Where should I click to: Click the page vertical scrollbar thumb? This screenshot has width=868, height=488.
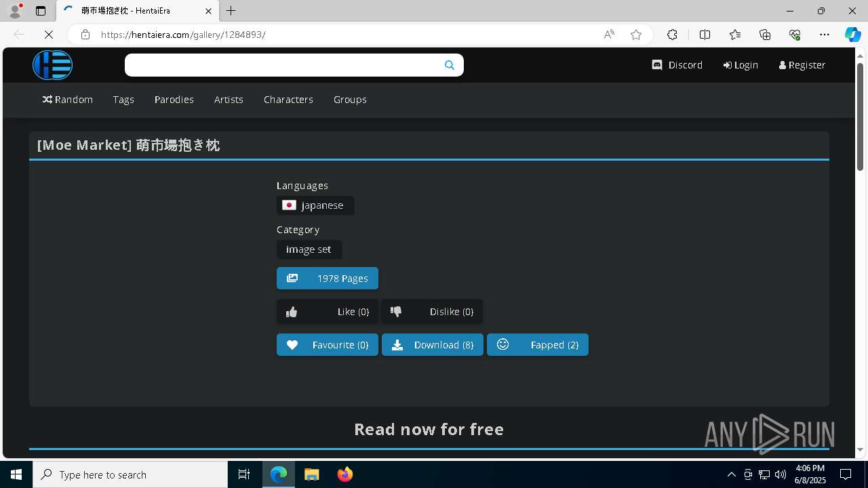[x=861, y=117]
